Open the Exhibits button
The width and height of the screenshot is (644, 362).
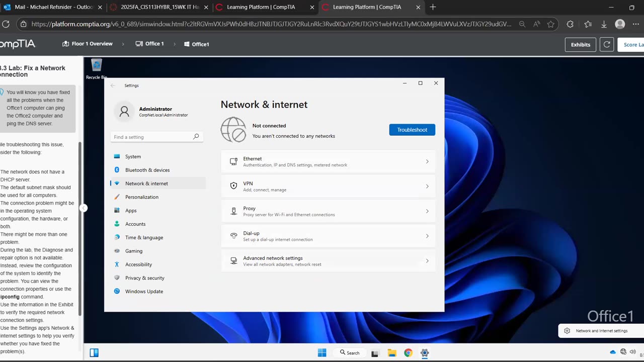pos(581,44)
